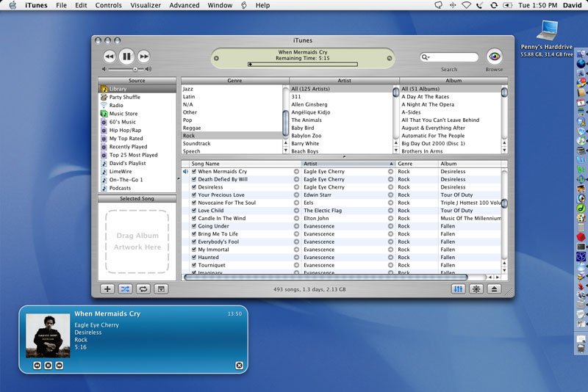Screen dimensions: 588x392
Task: Click the magnifier in Search field
Action: [425, 57]
